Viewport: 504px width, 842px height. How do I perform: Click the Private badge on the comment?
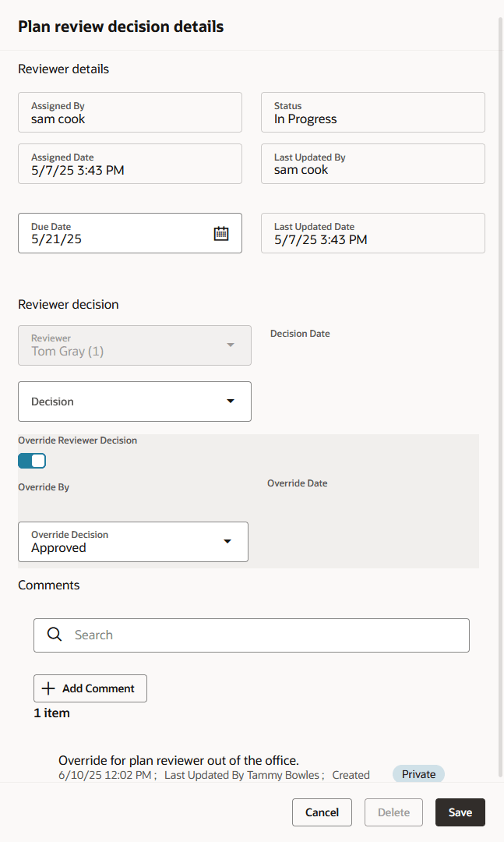tap(418, 774)
